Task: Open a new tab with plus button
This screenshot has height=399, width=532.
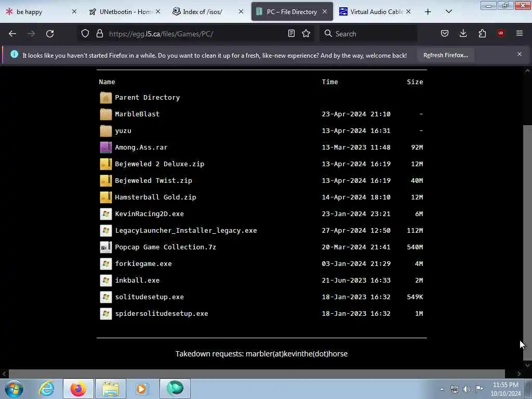Action: tap(428, 12)
